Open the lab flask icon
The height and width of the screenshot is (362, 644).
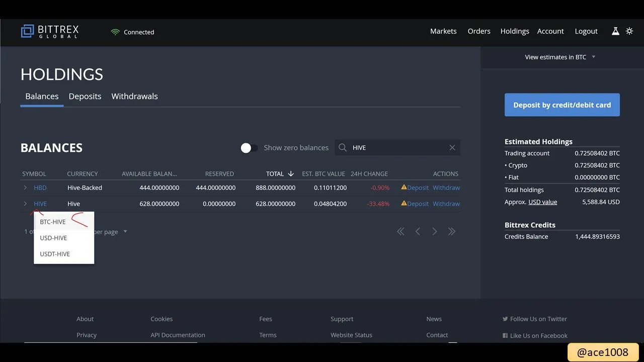tap(615, 31)
